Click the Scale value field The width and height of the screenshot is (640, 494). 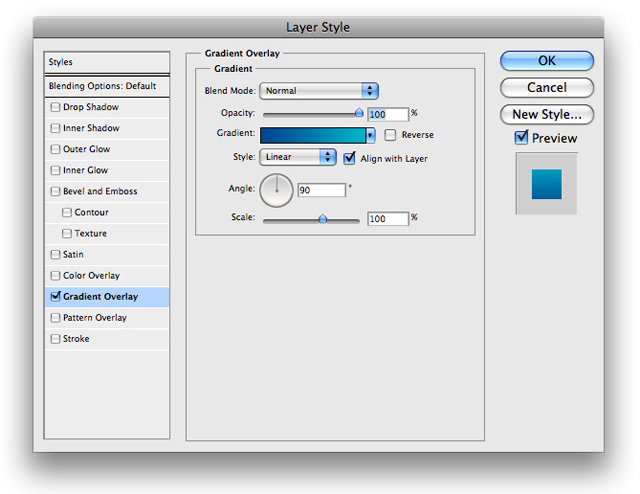point(388,219)
